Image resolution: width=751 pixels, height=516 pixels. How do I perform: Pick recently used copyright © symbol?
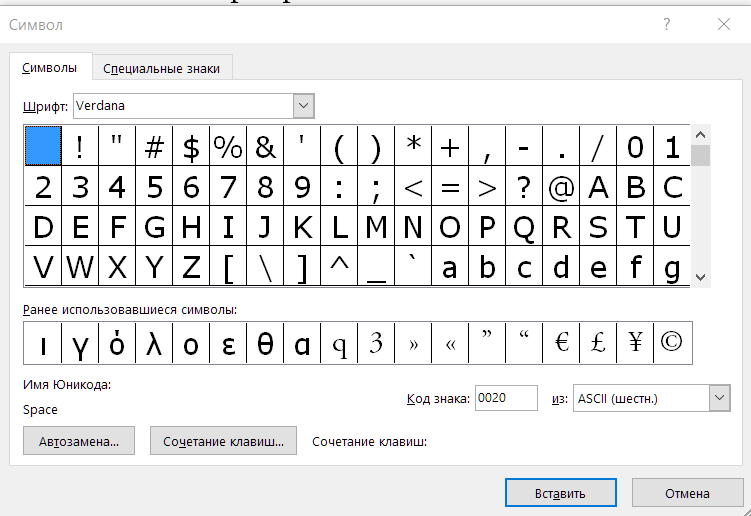pyautogui.click(x=672, y=343)
